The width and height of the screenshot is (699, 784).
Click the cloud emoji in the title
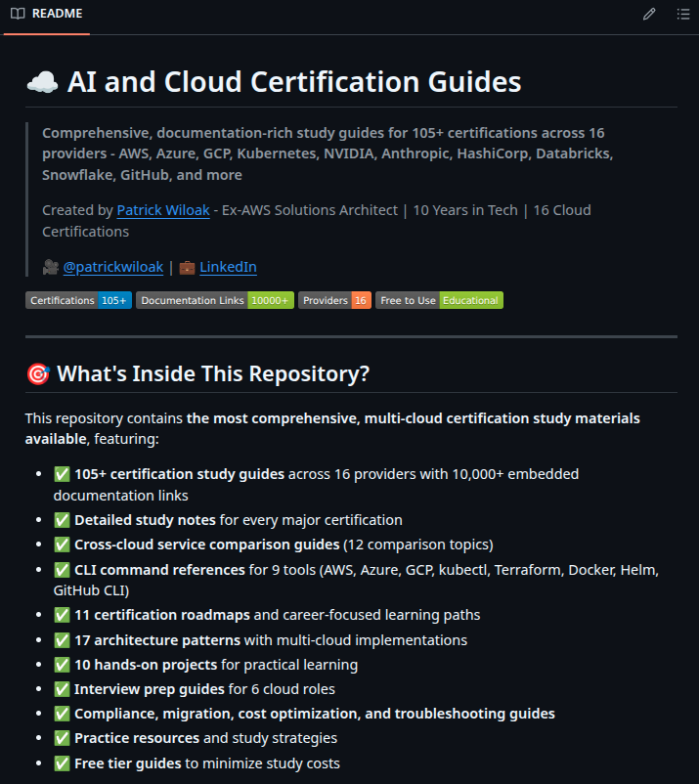(x=42, y=82)
